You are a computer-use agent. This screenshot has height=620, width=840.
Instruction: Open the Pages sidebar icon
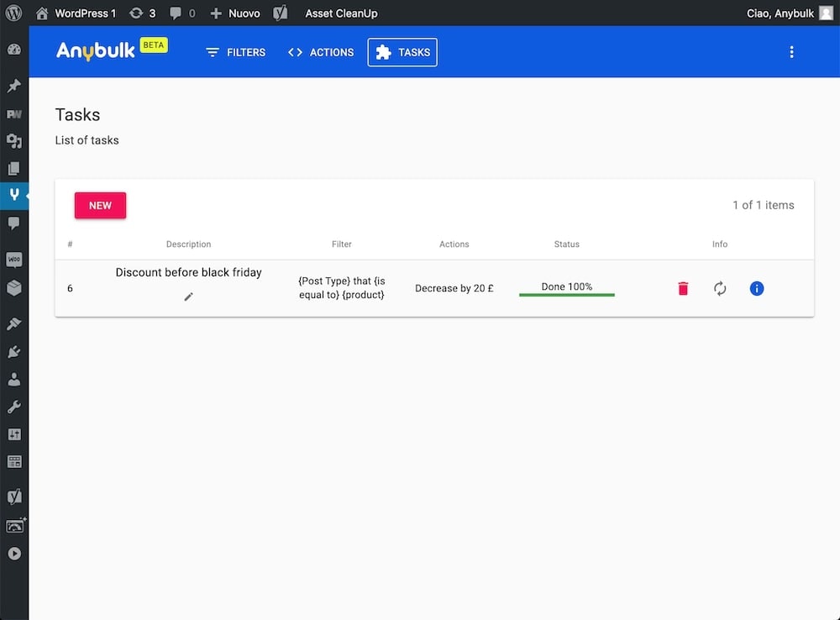[x=14, y=169]
